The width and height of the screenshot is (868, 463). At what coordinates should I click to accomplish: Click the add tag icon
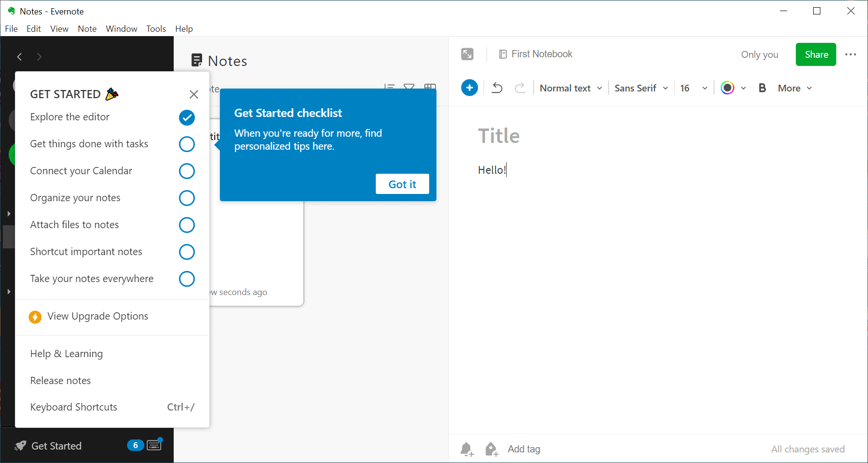(491, 449)
